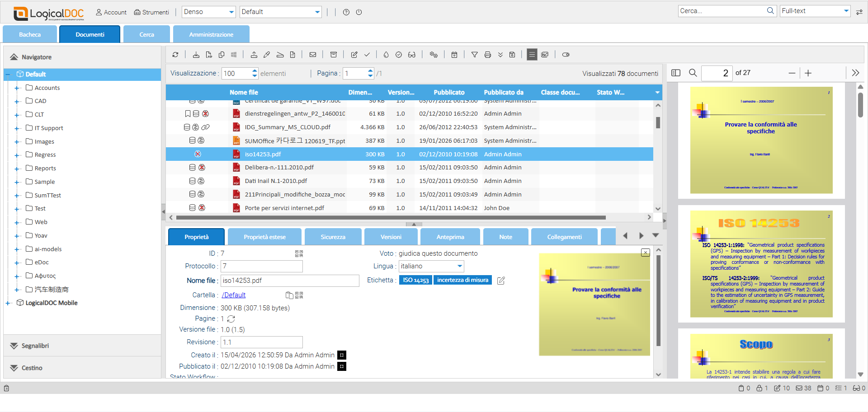Expand the Segnalibri section

click(x=82, y=346)
